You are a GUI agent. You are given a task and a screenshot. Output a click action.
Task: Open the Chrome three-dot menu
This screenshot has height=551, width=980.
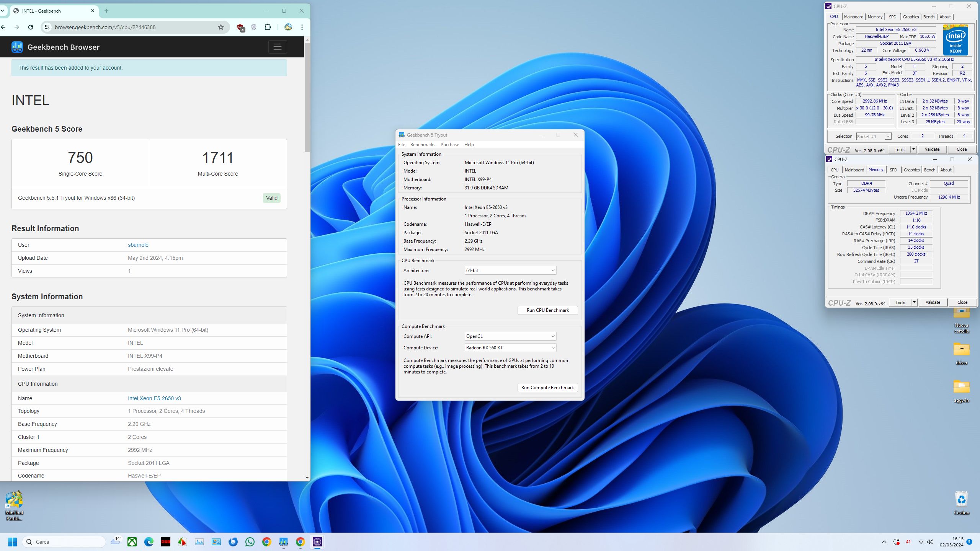[302, 27]
